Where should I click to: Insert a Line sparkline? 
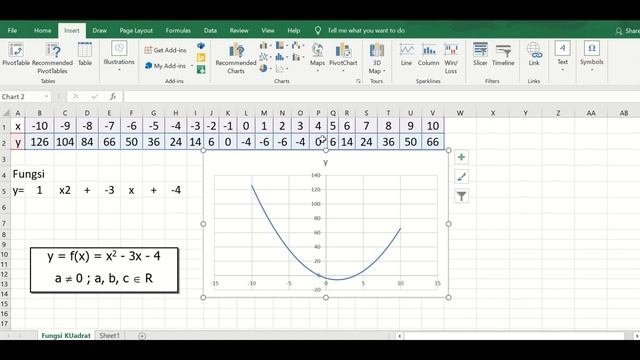[x=406, y=55]
